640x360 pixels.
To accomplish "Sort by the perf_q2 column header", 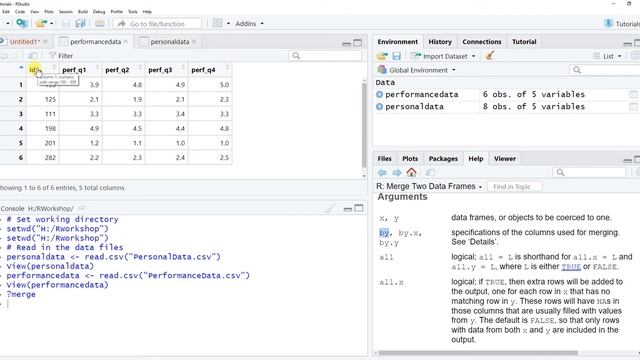I will click(124, 70).
